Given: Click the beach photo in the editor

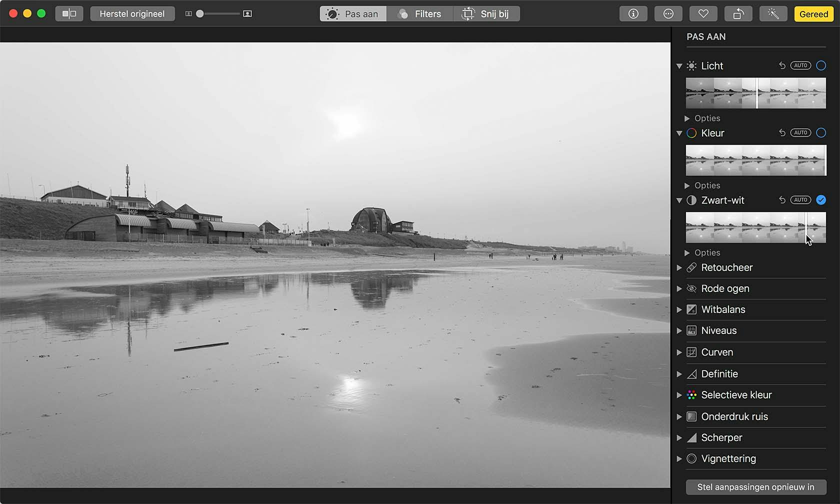Looking at the screenshot, I should click(x=335, y=265).
